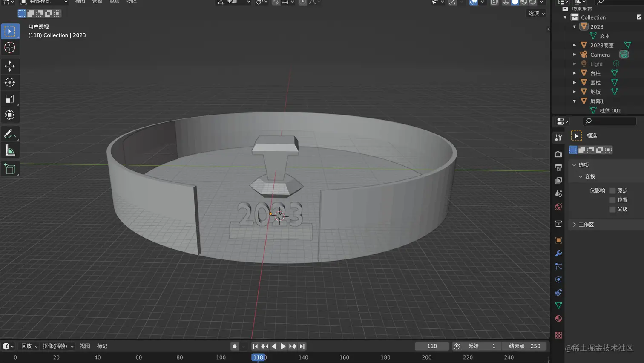Collapse the 屏幕1 object in outliner
644x363 pixels.
[575, 101]
